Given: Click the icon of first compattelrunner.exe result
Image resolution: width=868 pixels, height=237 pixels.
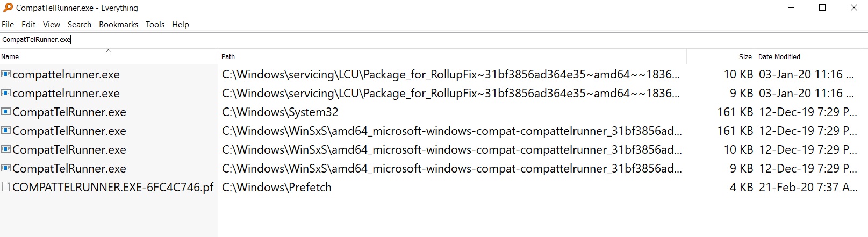Looking at the screenshot, I should point(6,74).
